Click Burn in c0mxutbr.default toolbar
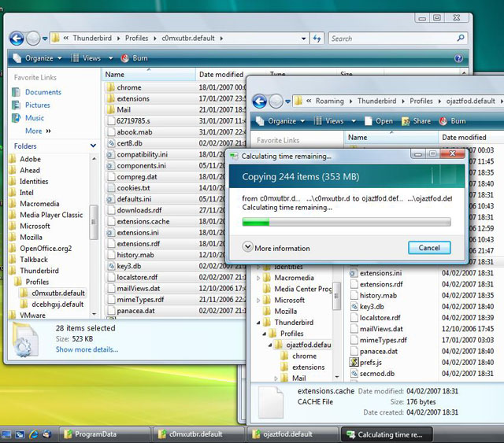The width and height of the screenshot is (504, 443). (135, 58)
